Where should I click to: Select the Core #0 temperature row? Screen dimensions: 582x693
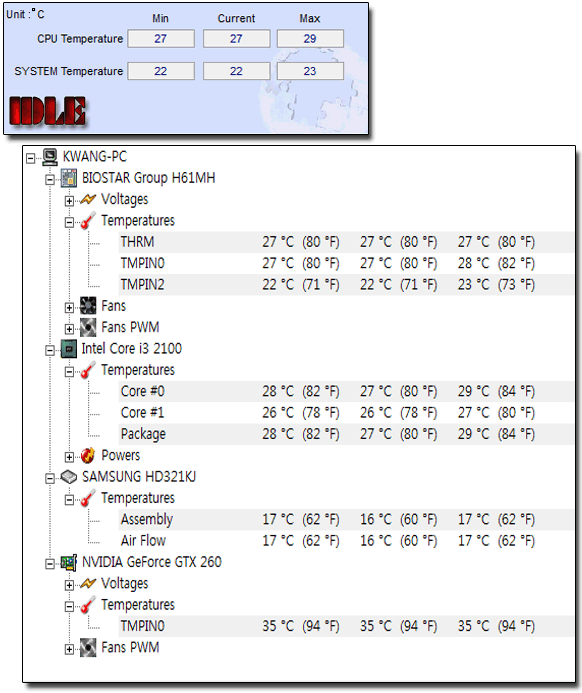pos(346,392)
